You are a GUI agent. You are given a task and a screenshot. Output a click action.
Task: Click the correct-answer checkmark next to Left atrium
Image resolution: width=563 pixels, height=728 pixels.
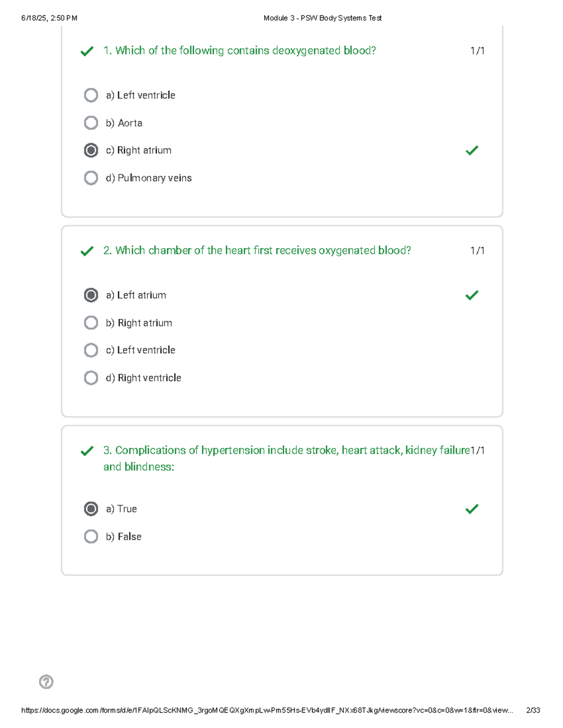(x=472, y=295)
